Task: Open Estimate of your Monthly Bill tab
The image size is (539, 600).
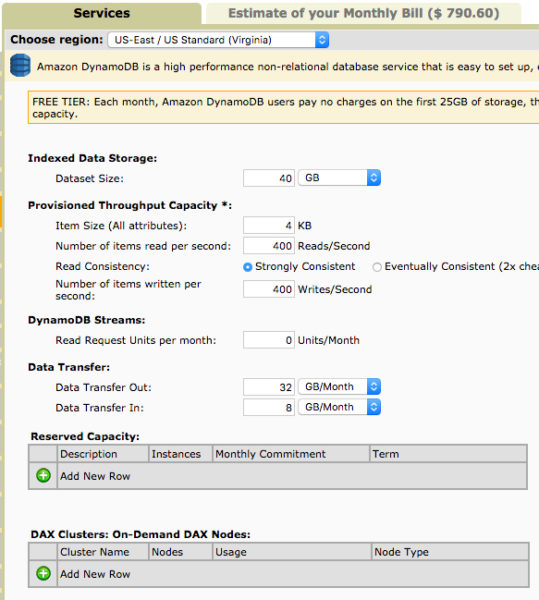Action: (x=363, y=13)
